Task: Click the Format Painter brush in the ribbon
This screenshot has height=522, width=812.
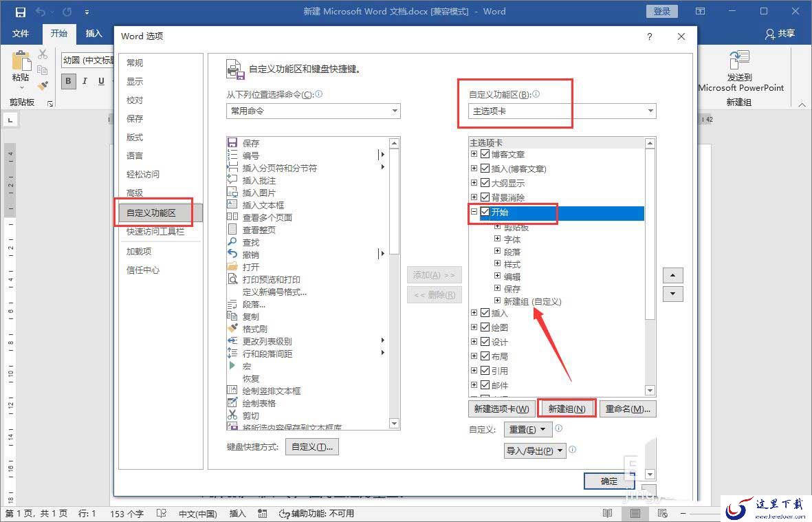Action: 43,85
